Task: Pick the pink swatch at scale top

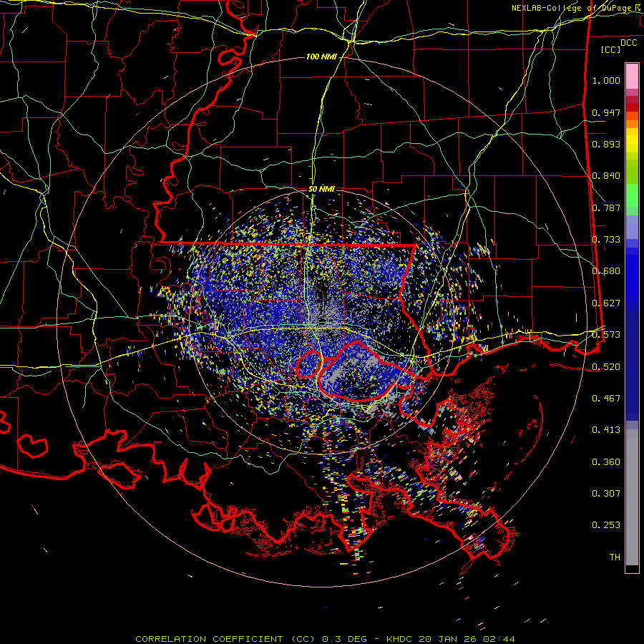Action: point(632,76)
